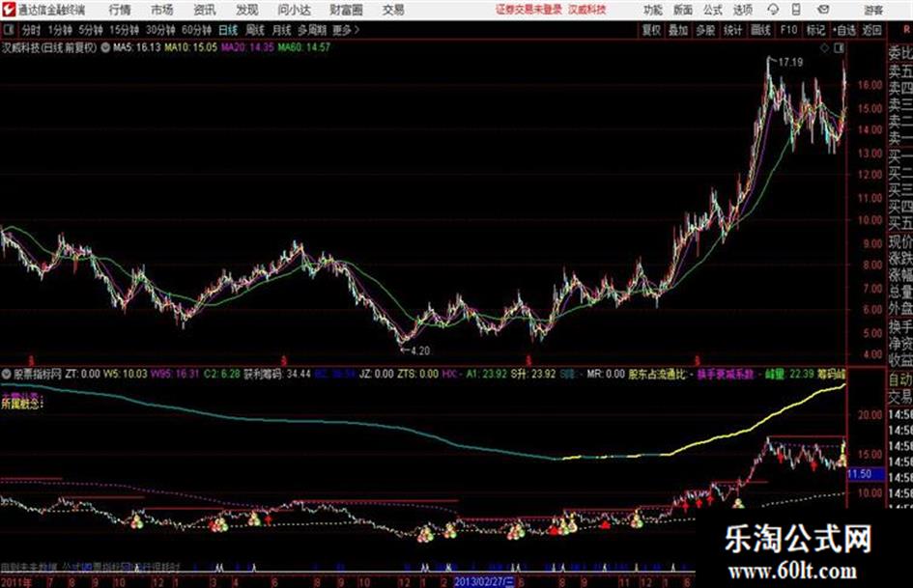Click the mobile phone icon
Viewport: 913px width, 588px height.
point(796,10)
